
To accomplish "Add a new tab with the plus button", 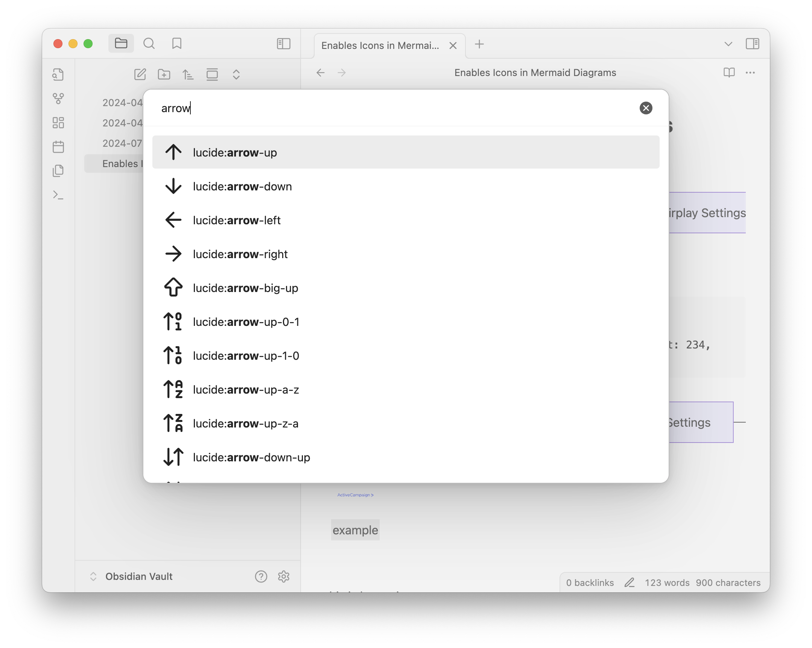I will tap(479, 44).
